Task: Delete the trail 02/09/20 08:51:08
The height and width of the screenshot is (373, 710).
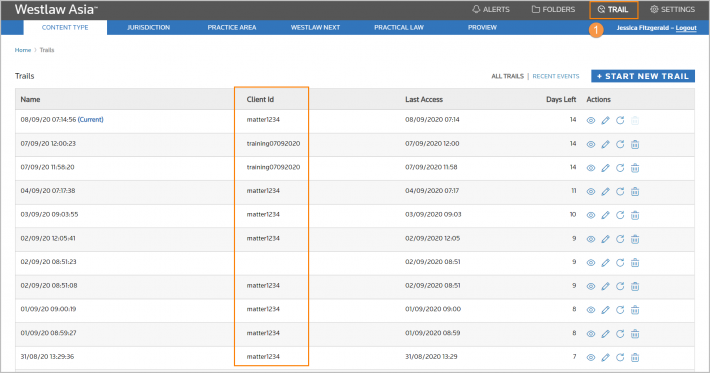Action: coord(635,287)
